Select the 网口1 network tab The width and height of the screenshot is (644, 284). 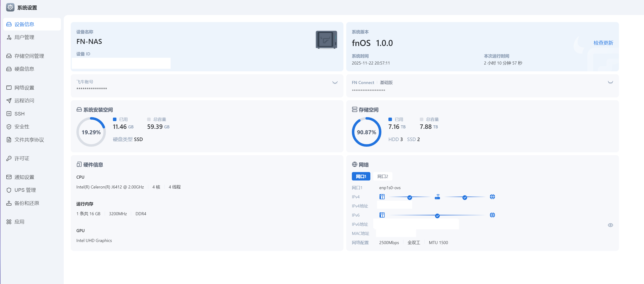[361, 176]
